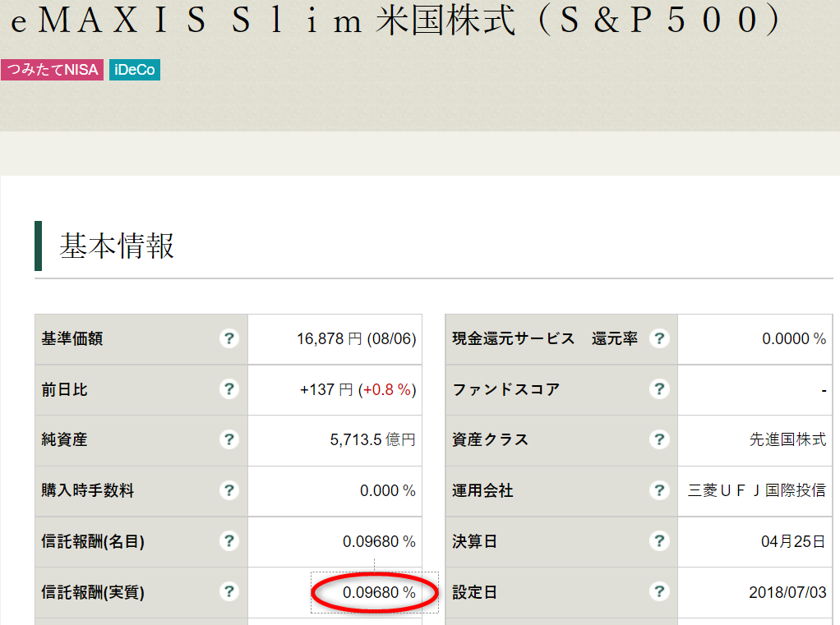Select the +137 円 (+0.8 %) value
840x625 pixels.
[x=358, y=389]
